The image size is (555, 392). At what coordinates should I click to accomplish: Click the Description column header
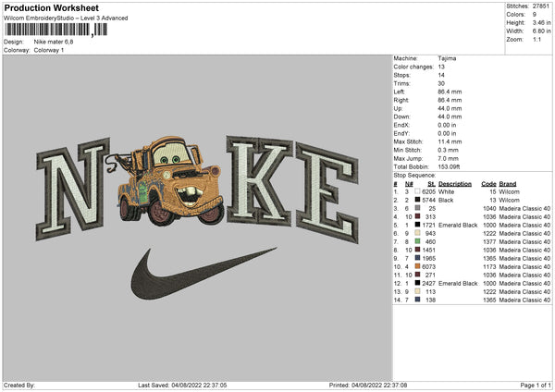[455, 183]
